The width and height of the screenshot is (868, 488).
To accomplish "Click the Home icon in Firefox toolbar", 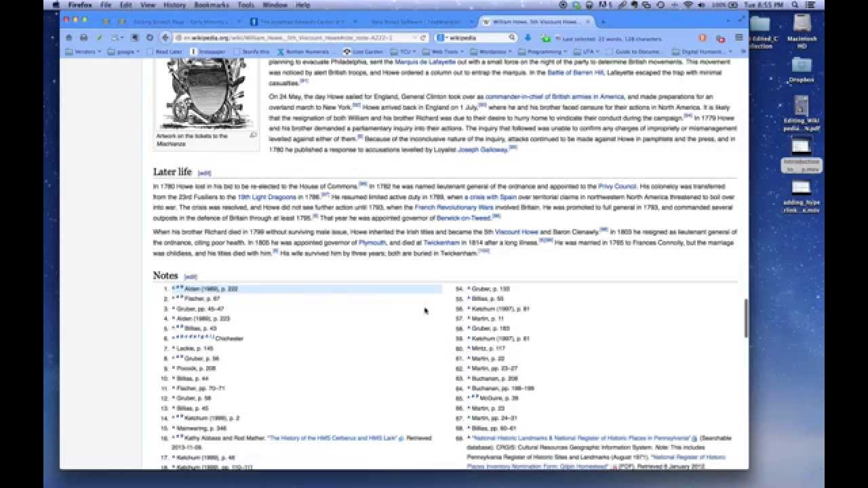I will pyautogui.click(x=68, y=38).
